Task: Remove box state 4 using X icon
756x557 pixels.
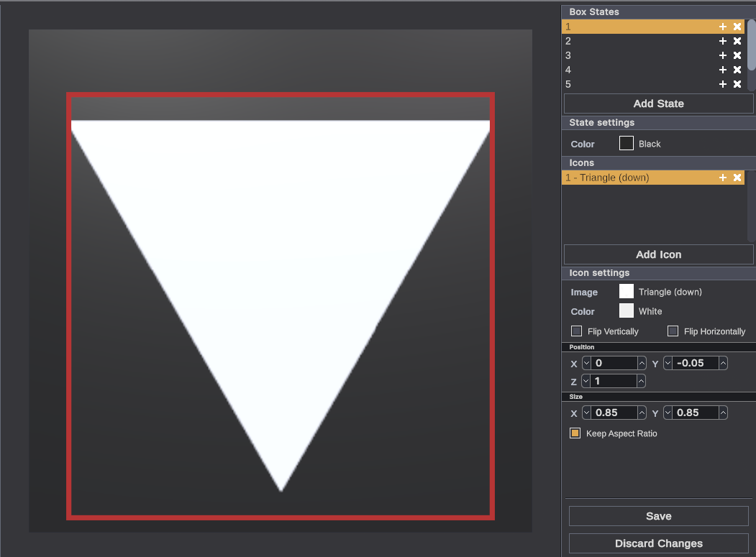Action: point(737,70)
